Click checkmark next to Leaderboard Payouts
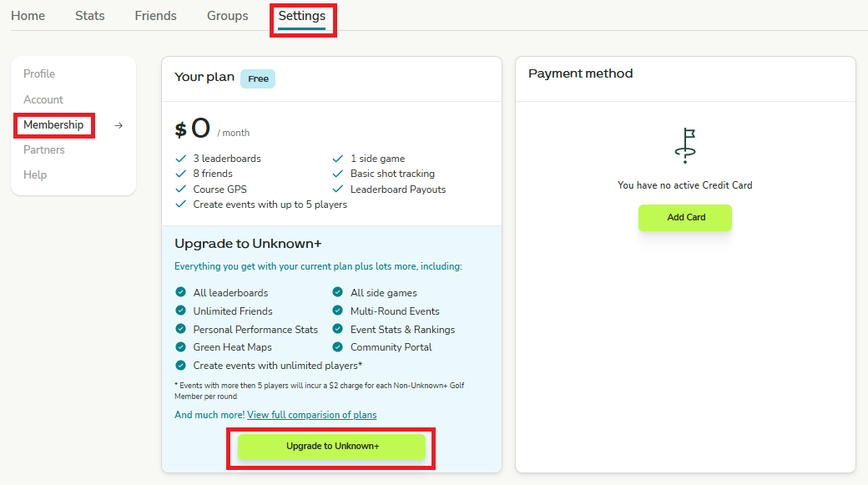This screenshot has width=868, height=485. coord(338,189)
